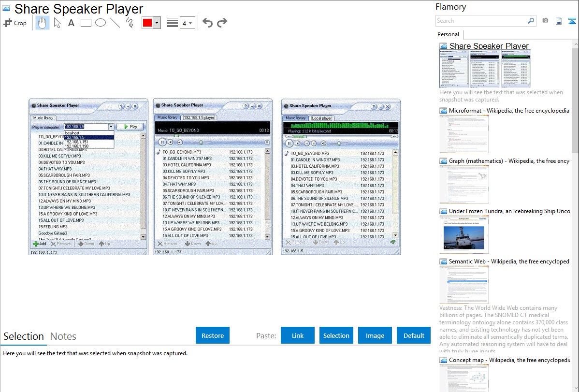This screenshot has height=392, width=579.
Task: Stop playback in the 192.168.1.5 player window
Action: point(171,142)
